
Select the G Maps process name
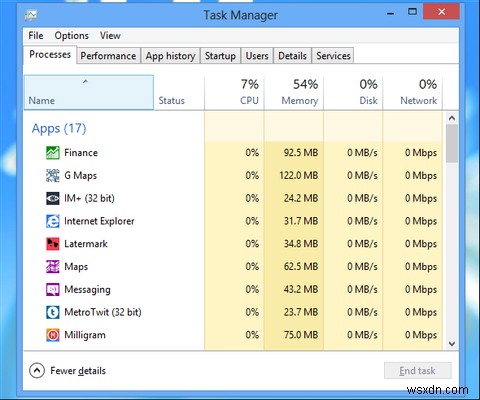click(x=80, y=175)
